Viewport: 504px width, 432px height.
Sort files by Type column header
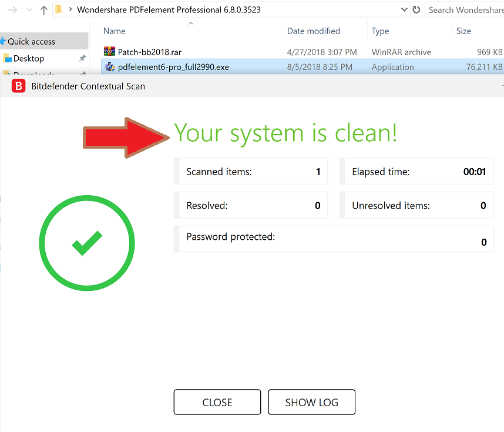[x=380, y=31]
